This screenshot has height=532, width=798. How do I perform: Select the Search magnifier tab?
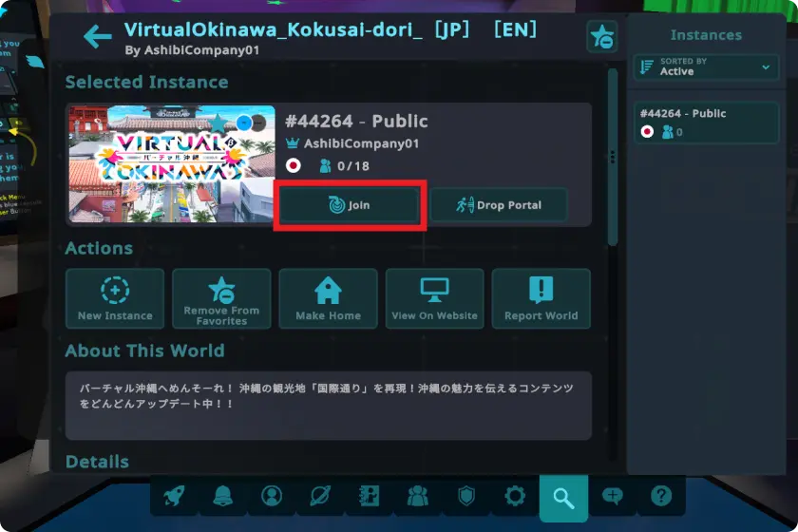coord(563,496)
